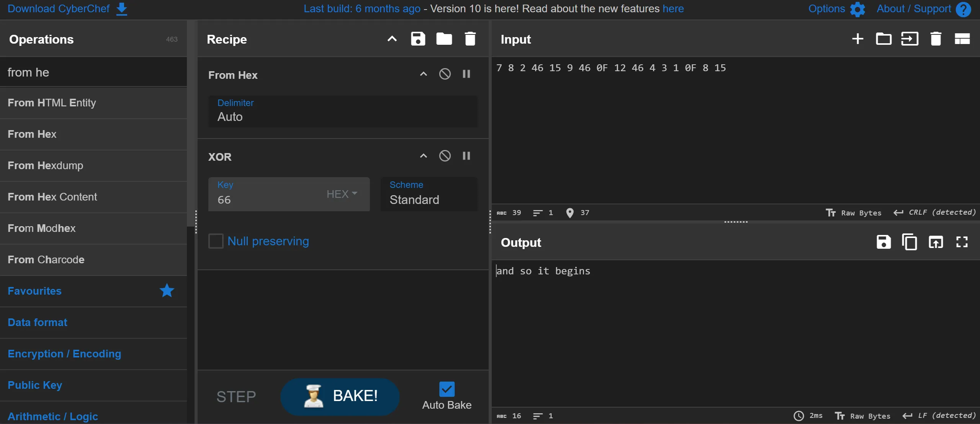Reset pane layout icon in Input header
The width and height of the screenshot is (980, 424).
pyautogui.click(x=962, y=39)
